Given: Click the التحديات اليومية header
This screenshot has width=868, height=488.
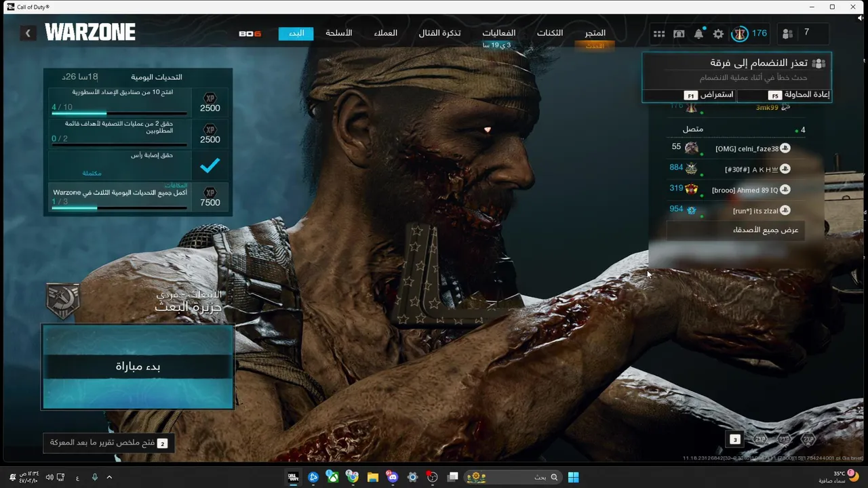Looking at the screenshot, I should pos(157,77).
